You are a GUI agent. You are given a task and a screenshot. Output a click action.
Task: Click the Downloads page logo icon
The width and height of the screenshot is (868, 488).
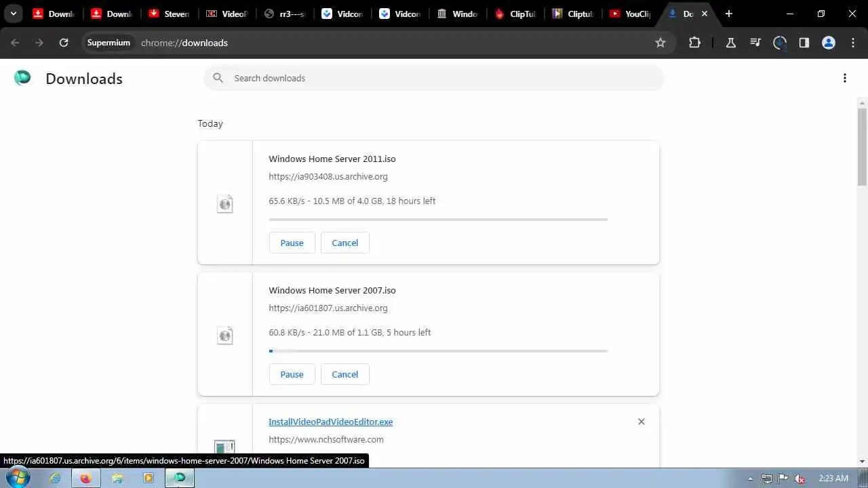point(22,78)
